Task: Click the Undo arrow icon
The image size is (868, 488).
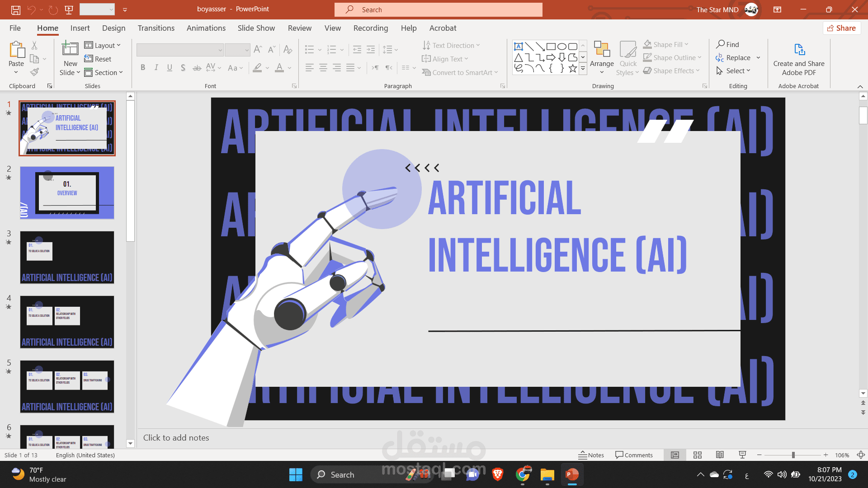Action: click(x=31, y=9)
